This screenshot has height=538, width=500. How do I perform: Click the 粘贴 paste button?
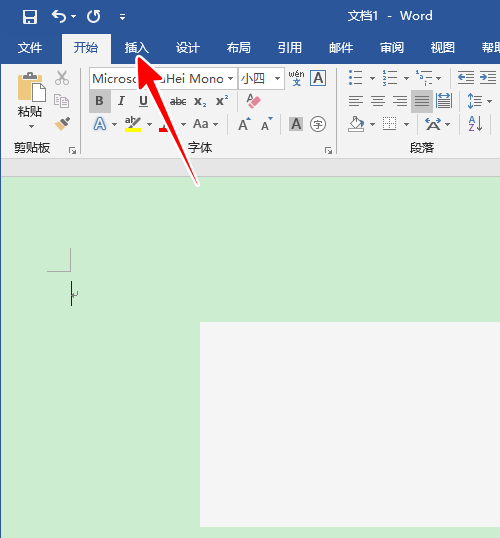[x=31, y=101]
